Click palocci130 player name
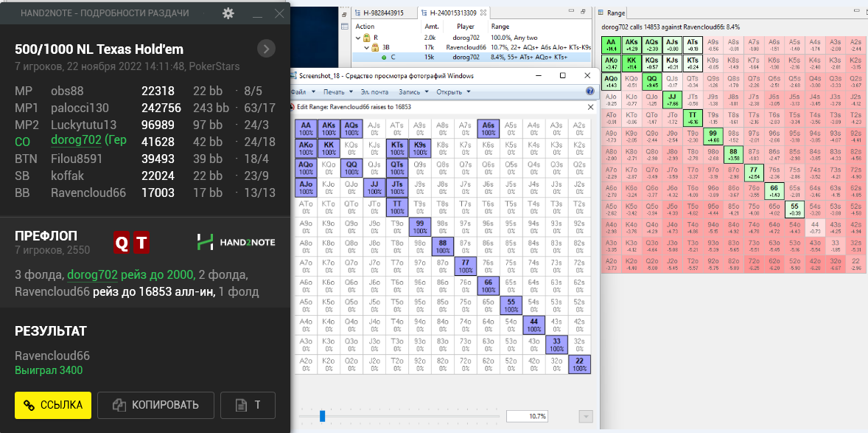The height and width of the screenshot is (433, 868). pos(80,108)
